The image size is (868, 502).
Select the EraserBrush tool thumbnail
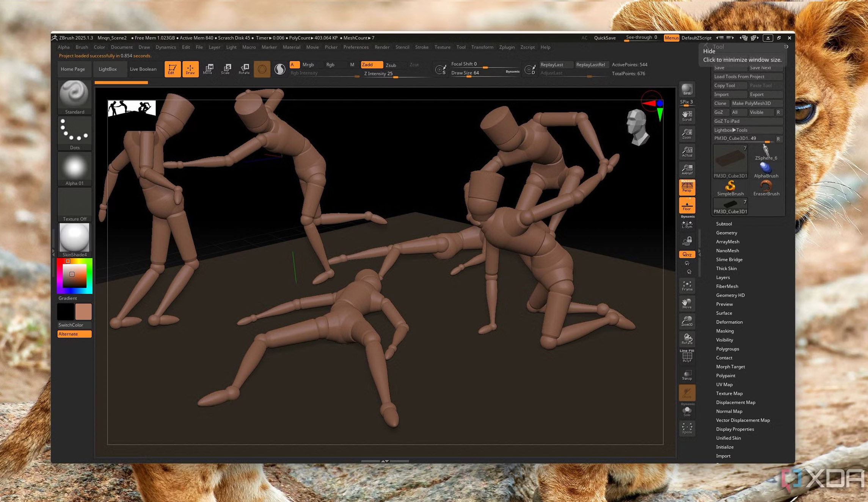[x=766, y=188]
